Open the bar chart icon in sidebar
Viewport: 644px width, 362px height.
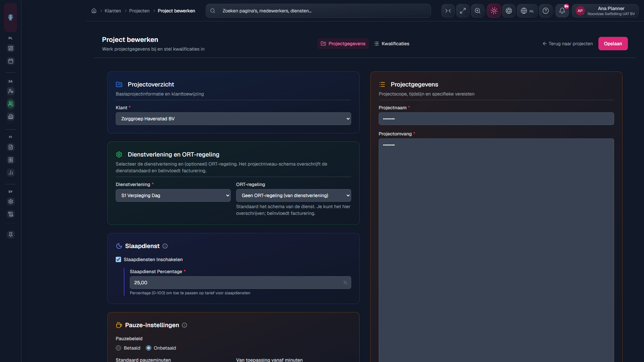coord(11,173)
